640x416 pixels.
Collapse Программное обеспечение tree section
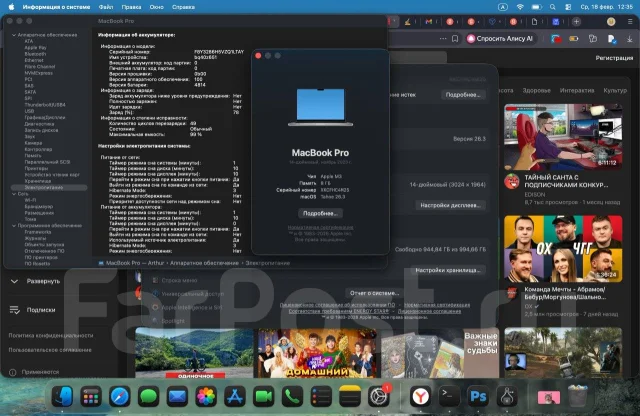[14, 225]
